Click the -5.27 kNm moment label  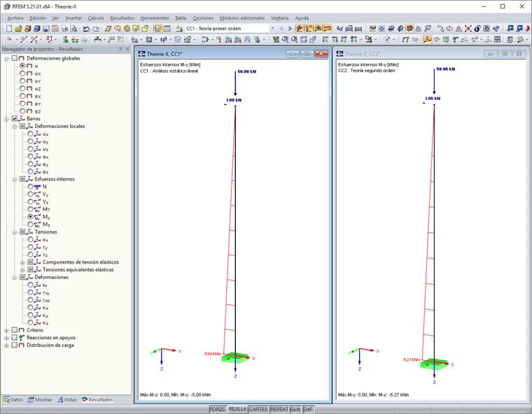(x=411, y=359)
